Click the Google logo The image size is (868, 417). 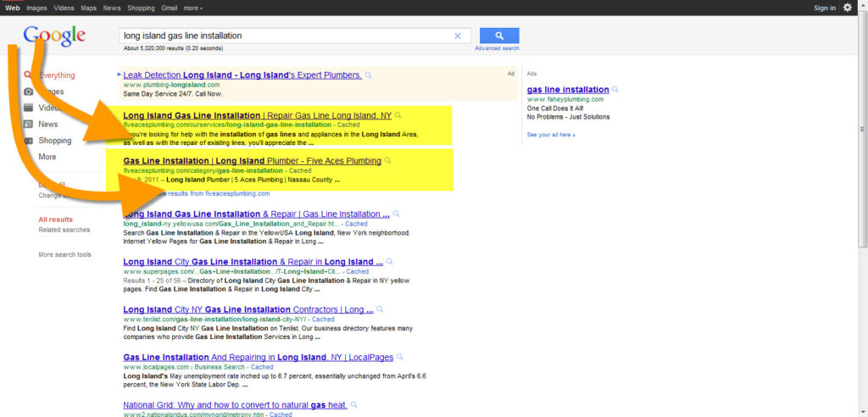[x=54, y=36]
